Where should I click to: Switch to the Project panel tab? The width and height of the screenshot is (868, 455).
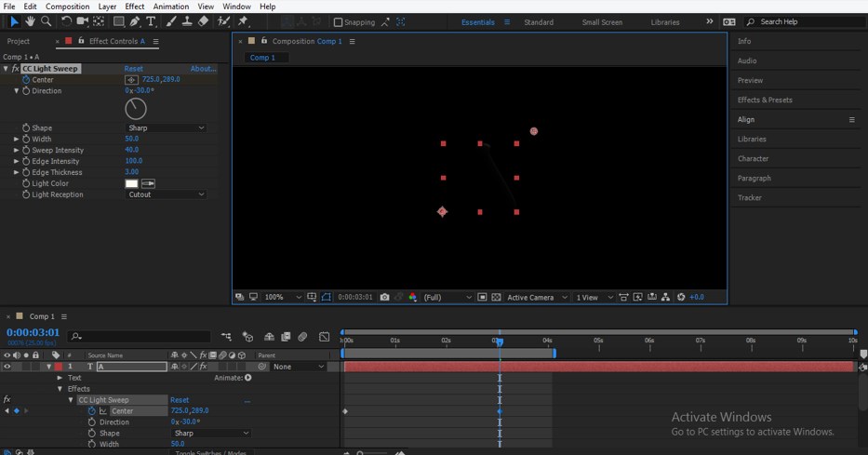point(19,41)
